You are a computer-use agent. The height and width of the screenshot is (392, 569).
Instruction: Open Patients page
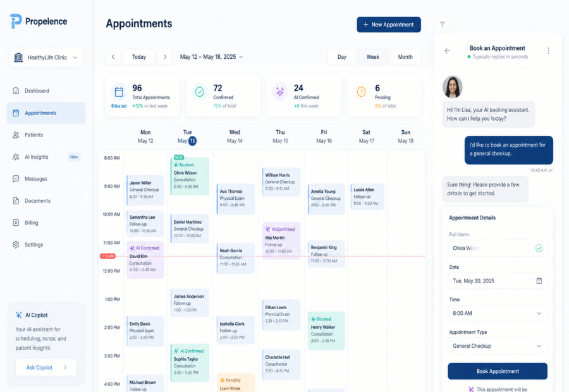(x=46, y=135)
